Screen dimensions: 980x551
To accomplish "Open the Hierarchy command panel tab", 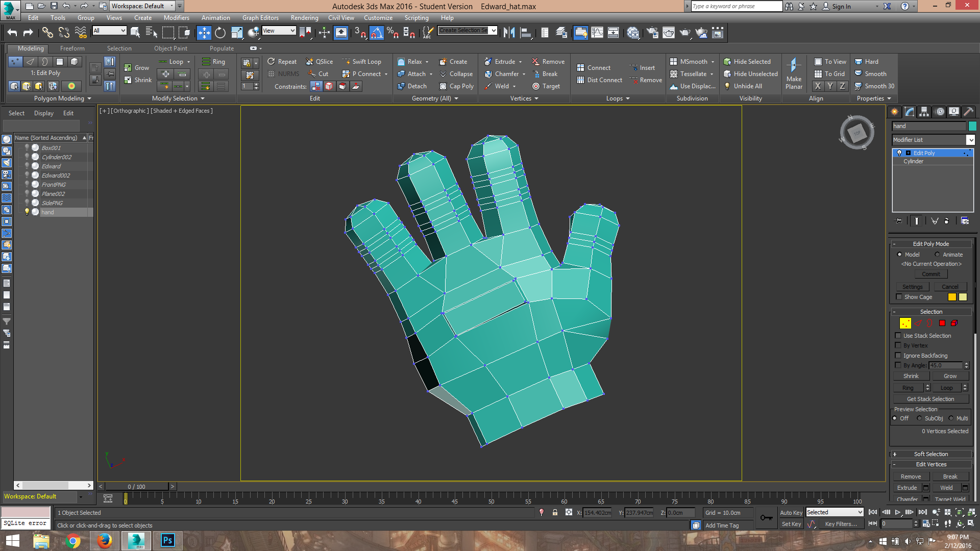I will [x=924, y=112].
